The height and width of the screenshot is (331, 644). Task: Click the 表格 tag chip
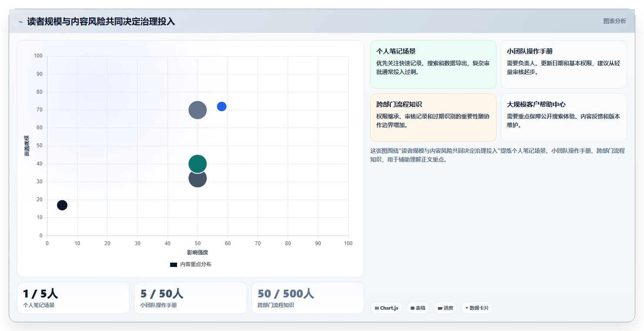(418, 308)
